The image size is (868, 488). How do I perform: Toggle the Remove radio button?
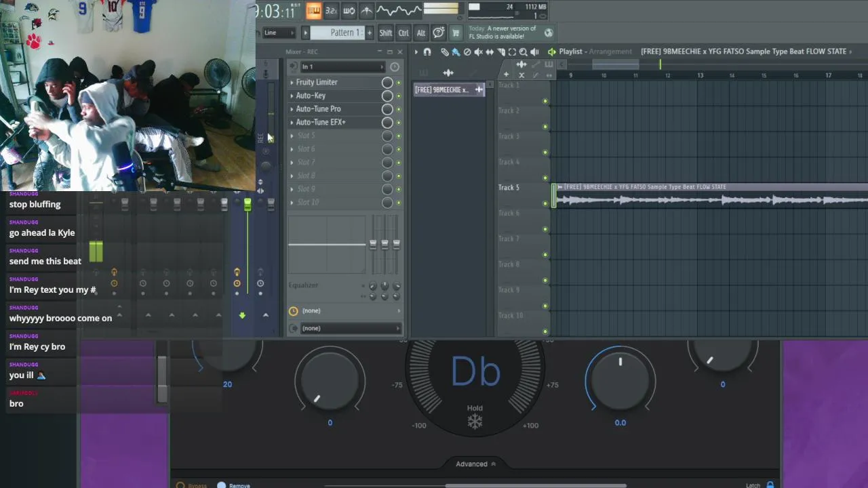[221, 485]
